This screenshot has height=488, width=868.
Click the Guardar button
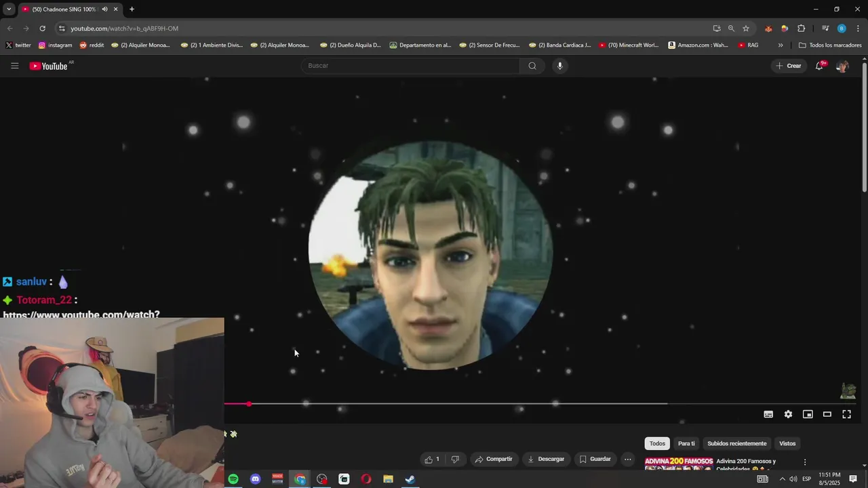point(595,459)
